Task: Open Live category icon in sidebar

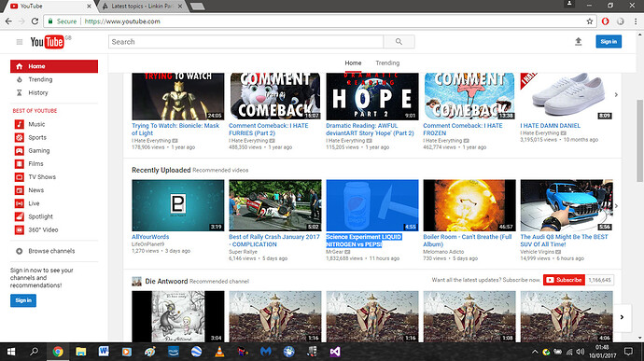Action: point(20,203)
